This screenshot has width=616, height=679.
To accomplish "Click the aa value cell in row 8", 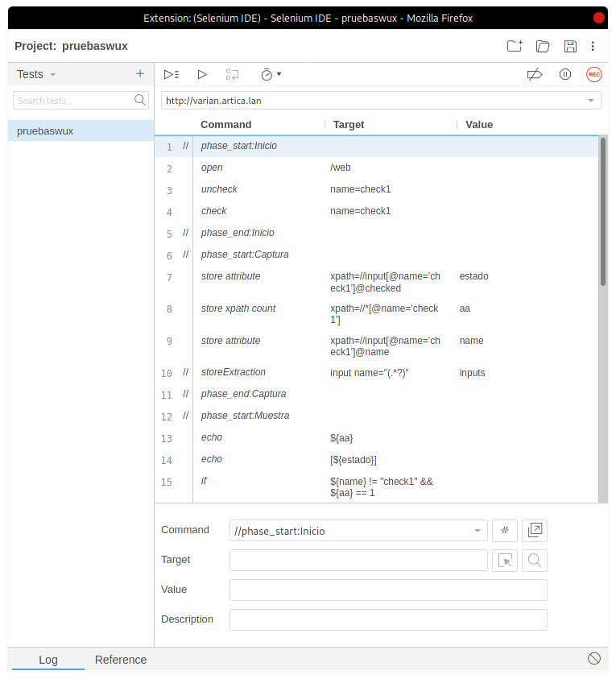I will point(465,308).
